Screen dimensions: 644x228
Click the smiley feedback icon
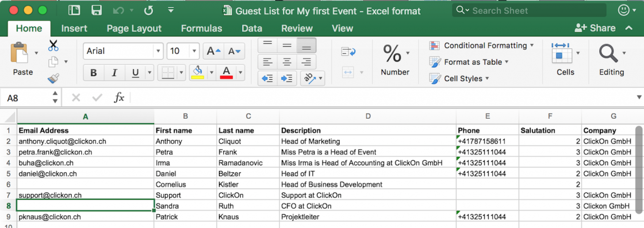(623, 10)
